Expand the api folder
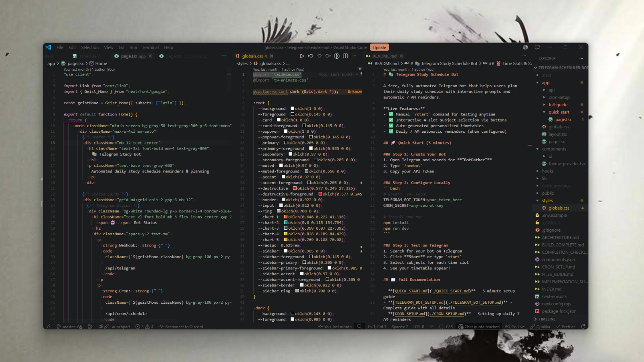The height and width of the screenshot is (362, 644). coord(544,90)
